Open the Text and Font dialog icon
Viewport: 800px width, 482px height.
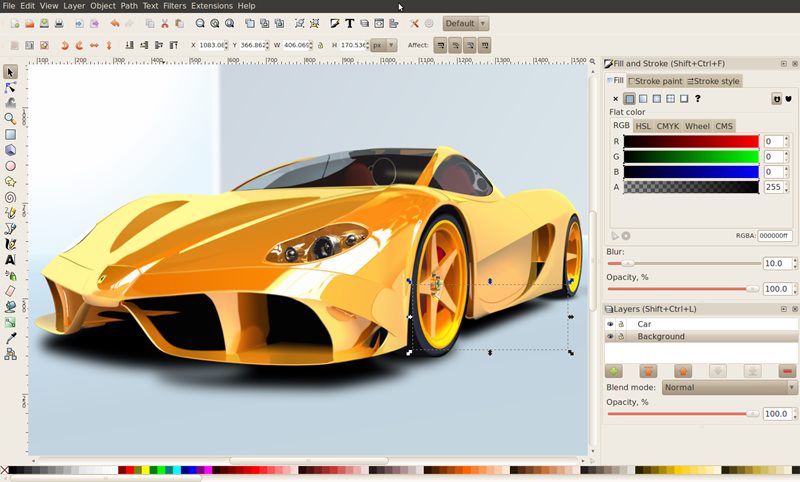click(349, 23)
